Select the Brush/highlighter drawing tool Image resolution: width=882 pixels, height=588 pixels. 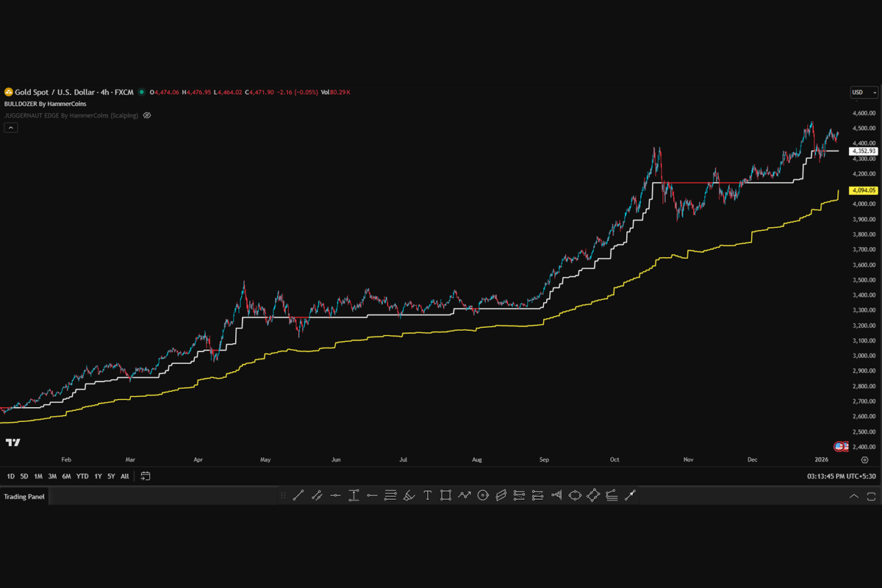coord(409,495)
